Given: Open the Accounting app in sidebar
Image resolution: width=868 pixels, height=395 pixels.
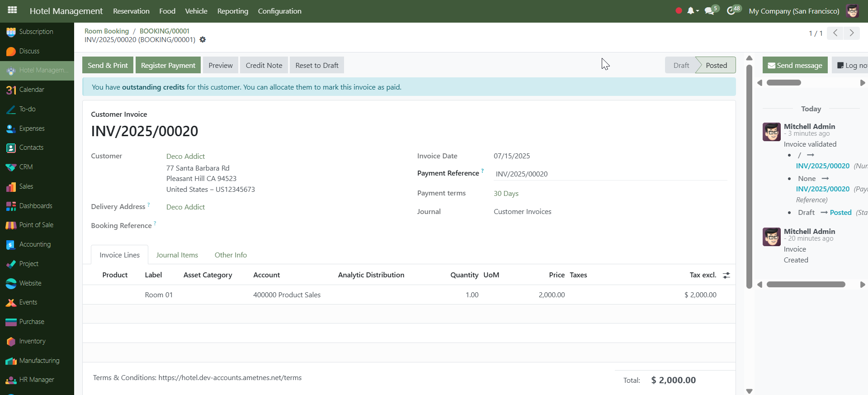Looking at the screenshot, I should [x=35, y=244].
